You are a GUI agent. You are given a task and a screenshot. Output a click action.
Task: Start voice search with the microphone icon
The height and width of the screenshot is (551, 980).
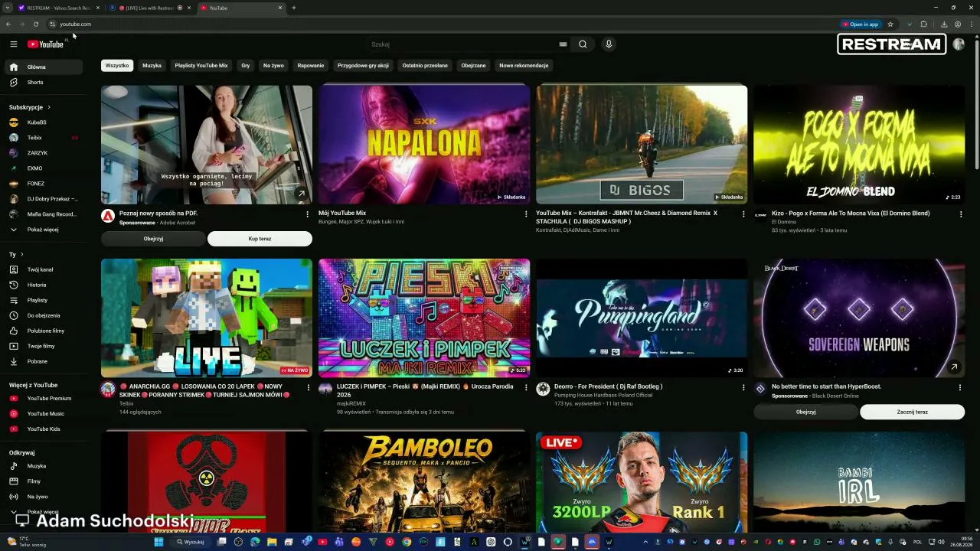click(x=609, y=44)
